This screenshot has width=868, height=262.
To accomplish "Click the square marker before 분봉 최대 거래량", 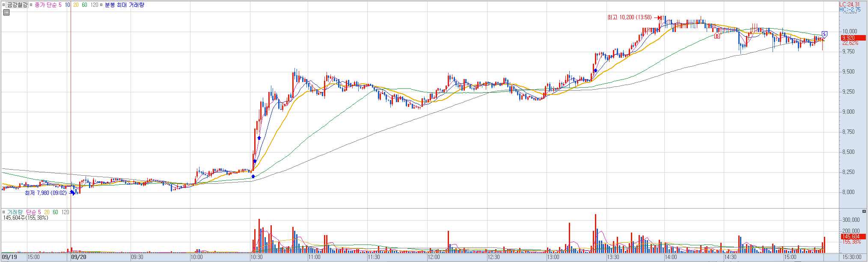I will click(101, 5).
